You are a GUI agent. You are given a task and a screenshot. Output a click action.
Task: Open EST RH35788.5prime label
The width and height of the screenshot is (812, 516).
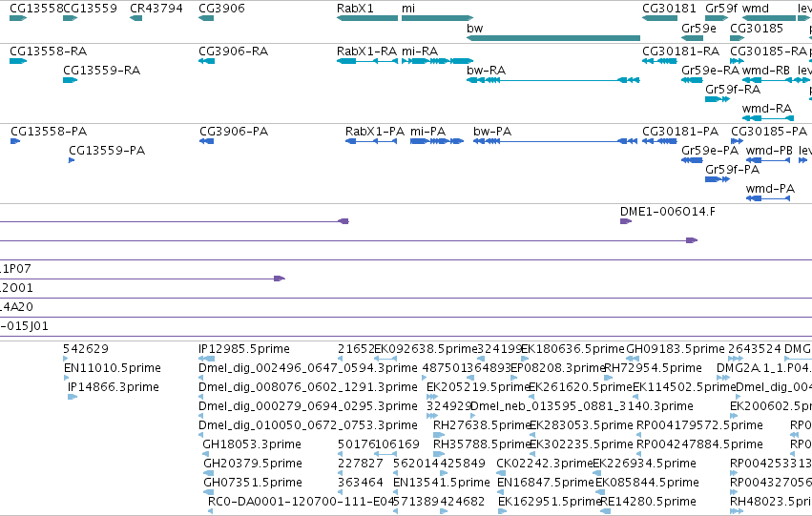482,444
